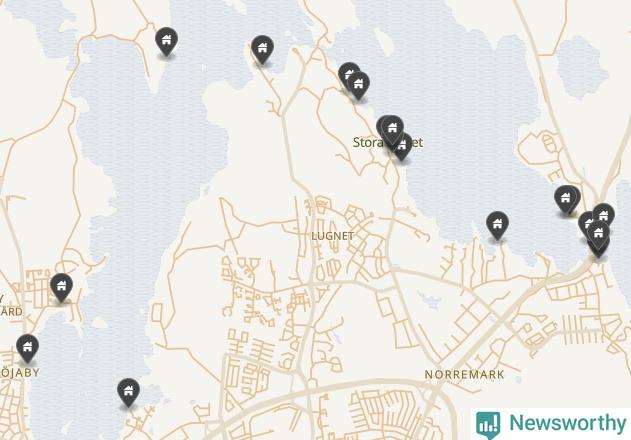This screenshot has width=631, height=440.
Task: Select the house marker above Öjaby label
Action: click(27, 348)
